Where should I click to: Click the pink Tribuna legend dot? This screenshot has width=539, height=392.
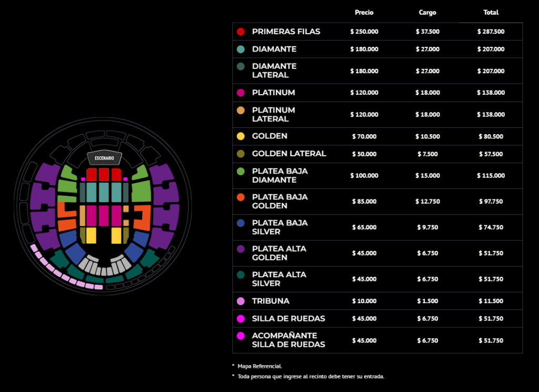241,301
